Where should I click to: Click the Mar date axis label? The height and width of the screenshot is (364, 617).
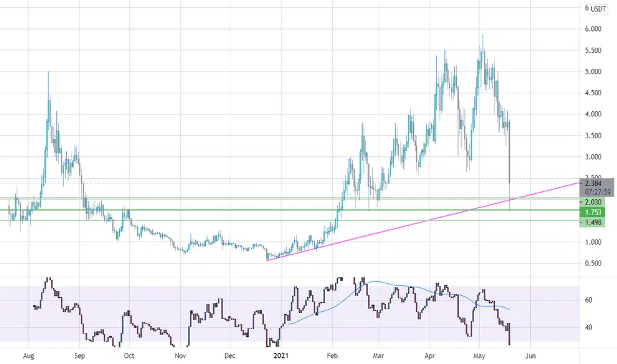(x=378, y=356)
